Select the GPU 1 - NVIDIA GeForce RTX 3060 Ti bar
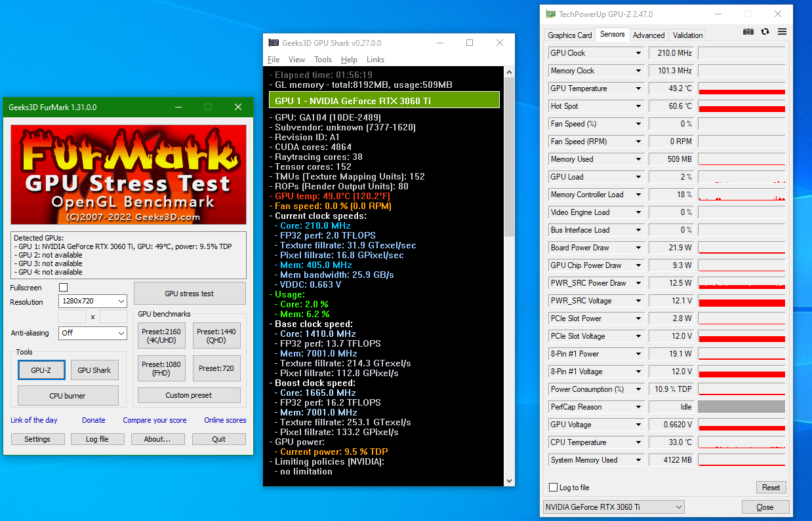Image resolution: width=812 pixels, height=521 pixels. point(384,100)
